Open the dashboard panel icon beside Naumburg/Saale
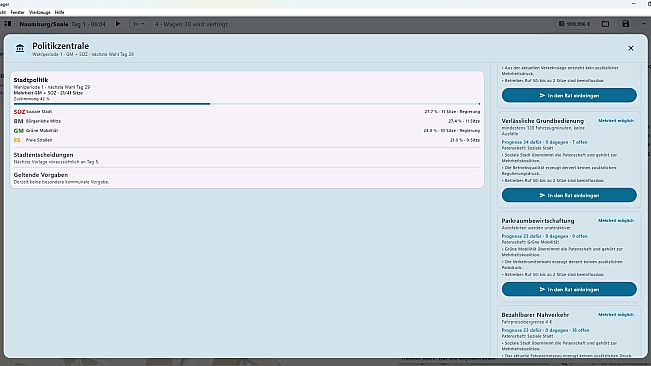The width and height of the screenshot is (651, 366). click(x=7, y=24)
